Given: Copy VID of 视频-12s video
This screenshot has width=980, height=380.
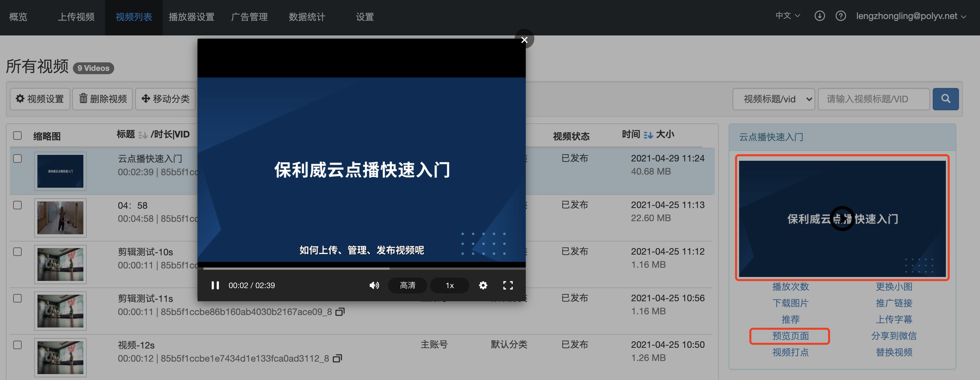Looking at the screenshot, I should click(337, 358).
